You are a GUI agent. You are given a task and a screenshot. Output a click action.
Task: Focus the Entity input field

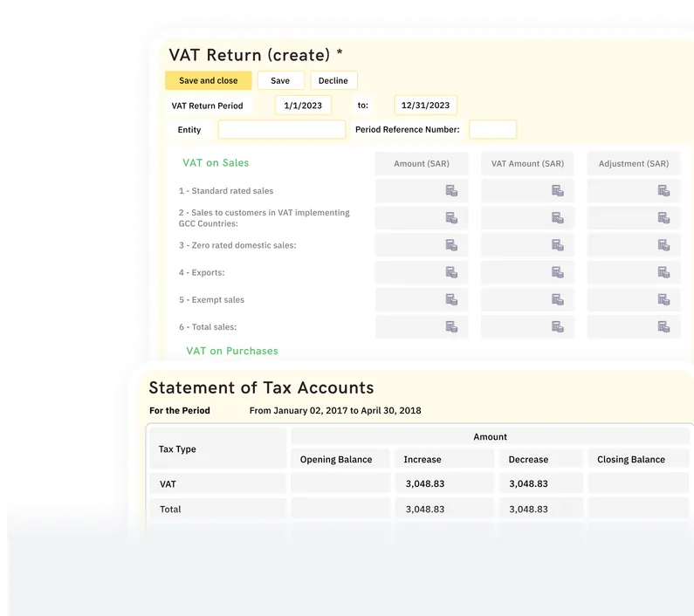(x=282, y=130)
